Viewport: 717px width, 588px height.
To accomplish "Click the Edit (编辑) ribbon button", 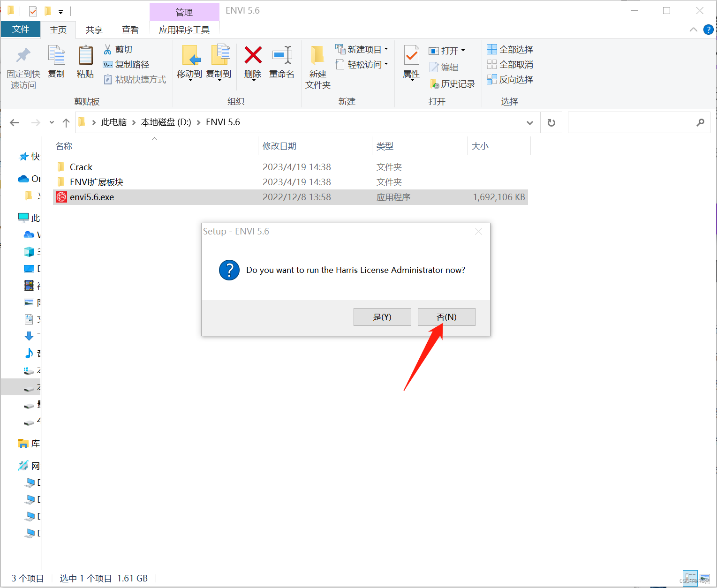I will point(444,67).
